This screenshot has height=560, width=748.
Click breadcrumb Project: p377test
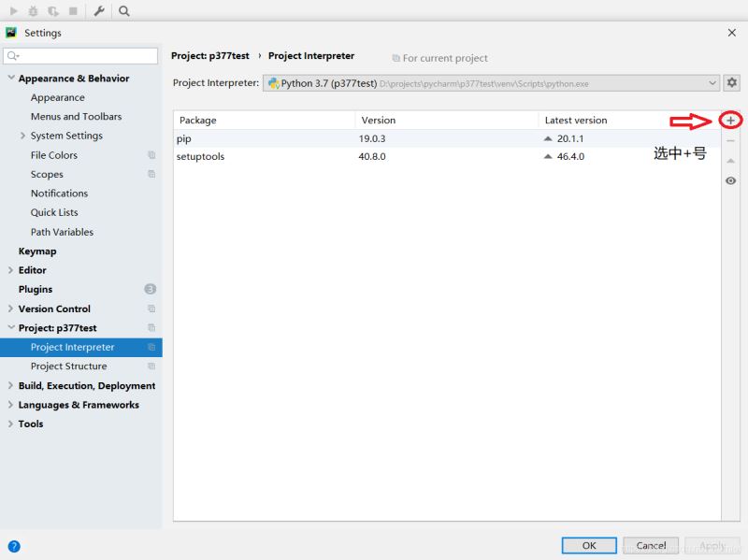[209, 56]
